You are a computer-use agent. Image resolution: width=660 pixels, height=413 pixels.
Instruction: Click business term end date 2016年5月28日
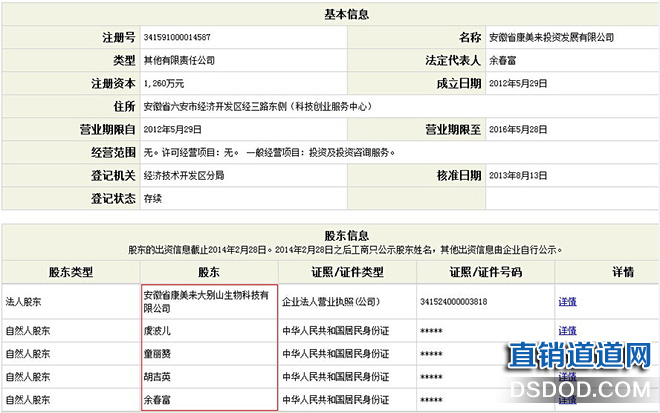tap(518, 129)
